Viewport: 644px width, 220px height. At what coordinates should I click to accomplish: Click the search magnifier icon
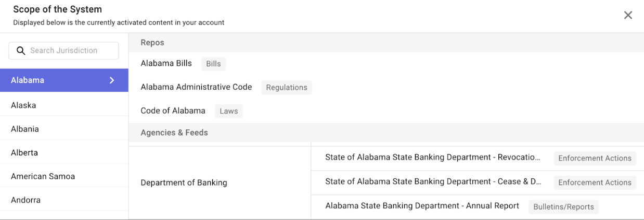[x=21, y=51]
